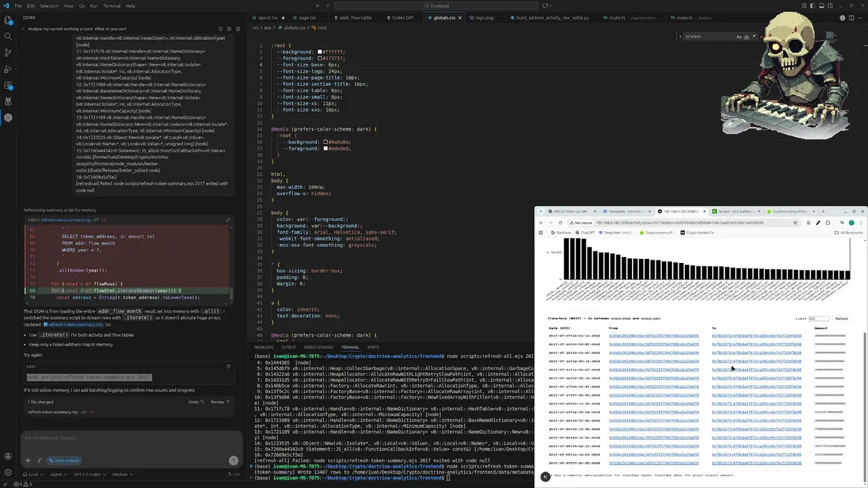Click the remote window indicator in status bar

pyautogui.click(x=4, y=484)
